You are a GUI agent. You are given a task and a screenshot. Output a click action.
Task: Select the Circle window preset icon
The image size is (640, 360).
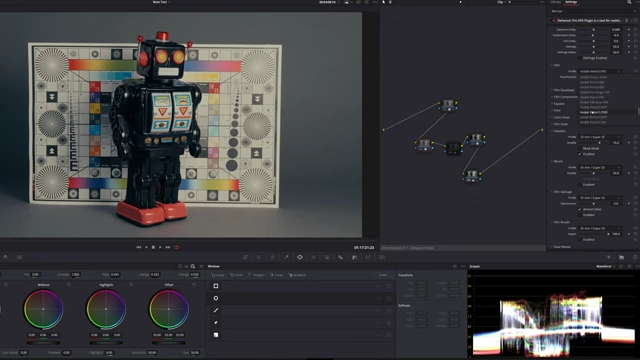click(216, 298)
